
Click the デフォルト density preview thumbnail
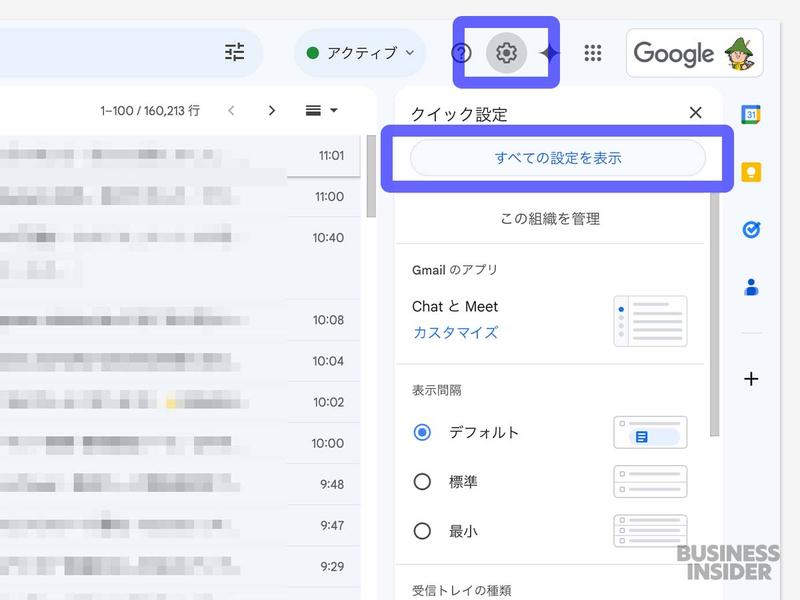(650, 433)
